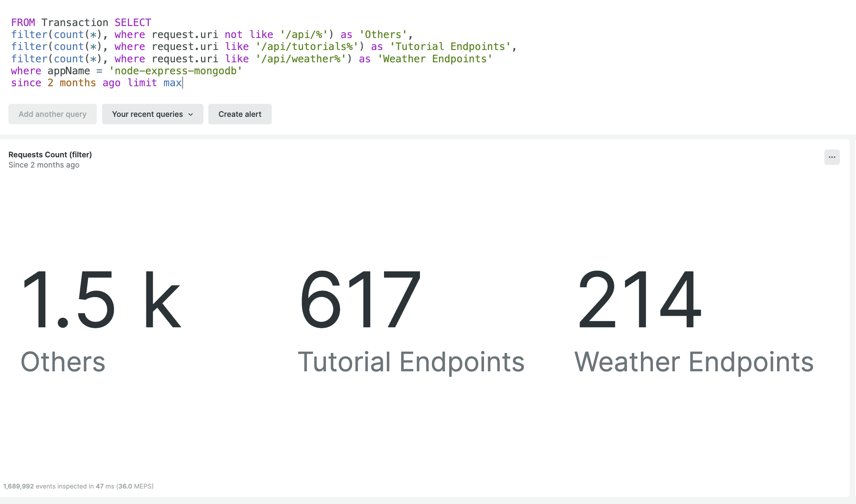The width and height of the screenshot is (856, 504).
Task: Click the 'Since 2 months ago' label
Action: pos(44,164)
